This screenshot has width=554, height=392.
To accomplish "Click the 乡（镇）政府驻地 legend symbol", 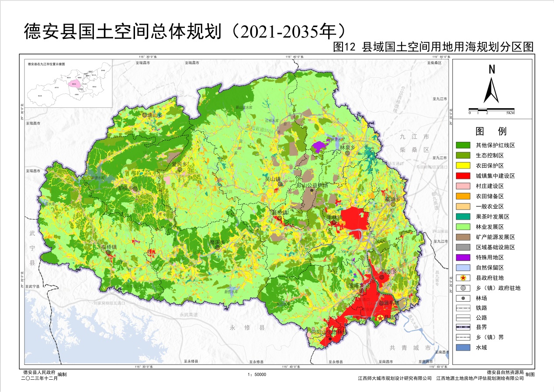I will (x=463, y=288).
